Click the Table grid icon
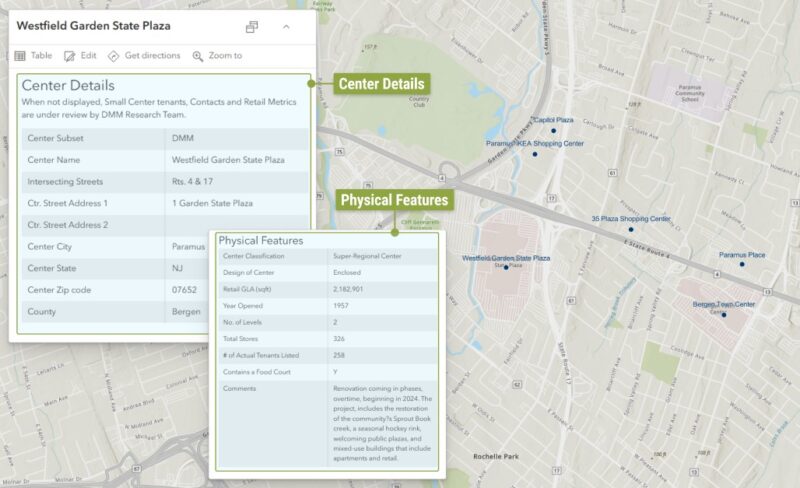 (x=20, y=56)
